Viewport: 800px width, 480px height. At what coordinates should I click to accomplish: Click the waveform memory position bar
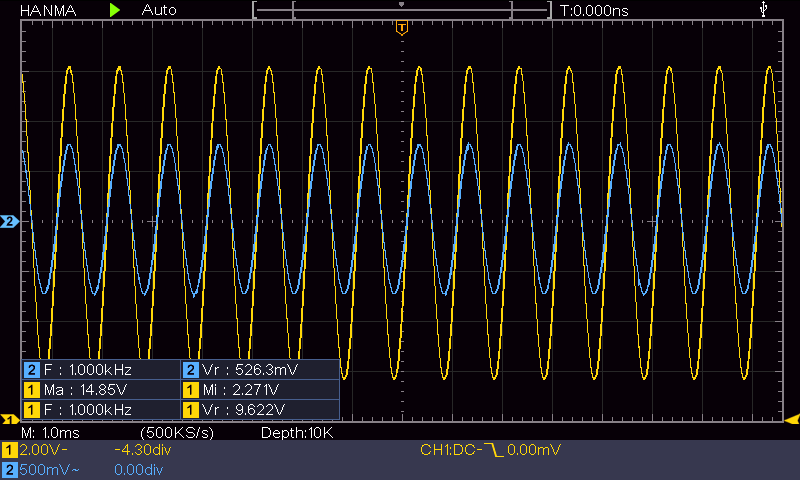pyautogui.click(x=401, y=10)
